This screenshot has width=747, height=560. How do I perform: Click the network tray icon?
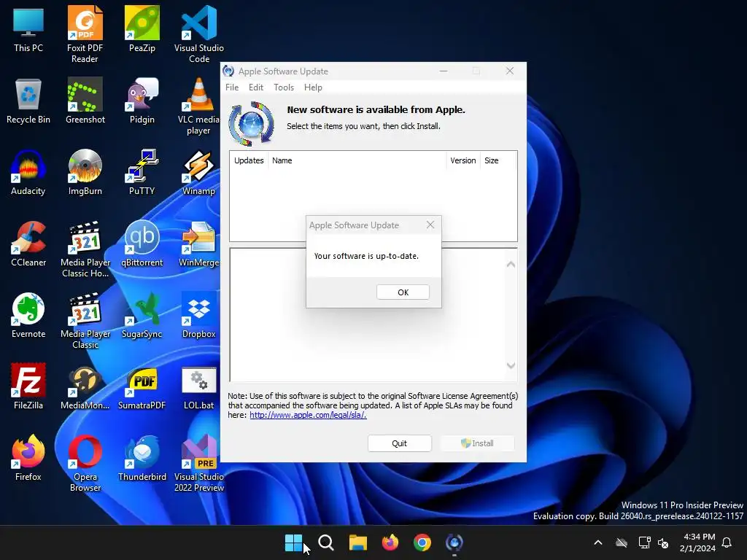[x=644, y=542]
